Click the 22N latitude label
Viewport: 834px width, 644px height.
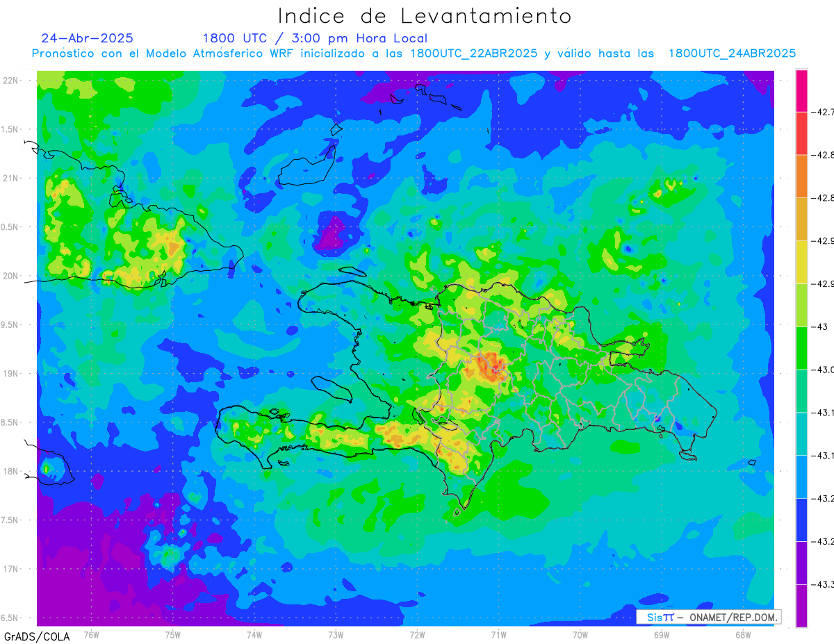(x=11, y=80)
